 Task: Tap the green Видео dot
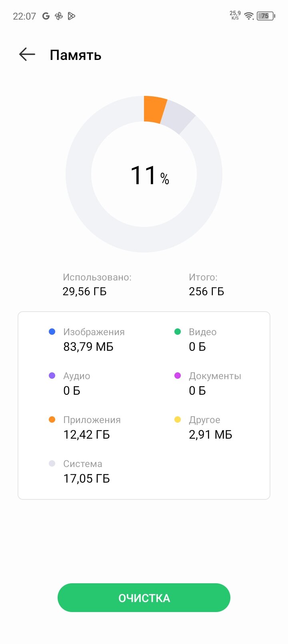tap(178, 332)
